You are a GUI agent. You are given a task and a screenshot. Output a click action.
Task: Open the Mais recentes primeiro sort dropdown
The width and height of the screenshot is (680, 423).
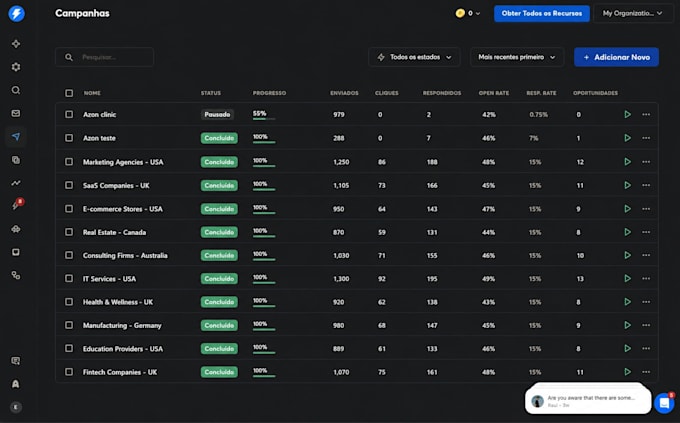[517, 57]
